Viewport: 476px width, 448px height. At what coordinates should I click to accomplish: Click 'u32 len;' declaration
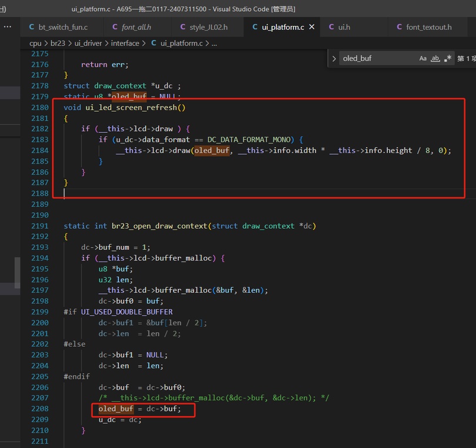[116, 280]
